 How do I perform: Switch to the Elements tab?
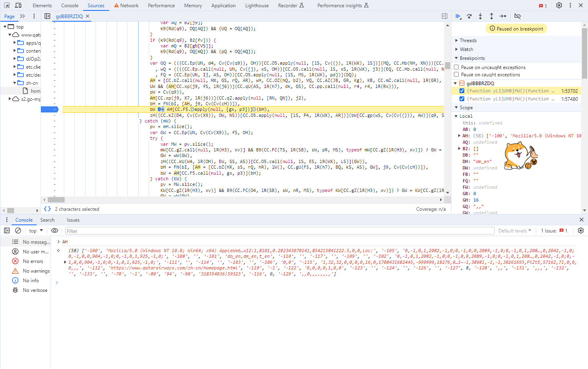click(42, 6)
